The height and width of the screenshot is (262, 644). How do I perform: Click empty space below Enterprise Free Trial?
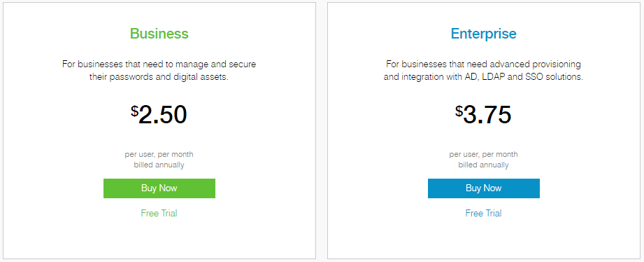483,239
